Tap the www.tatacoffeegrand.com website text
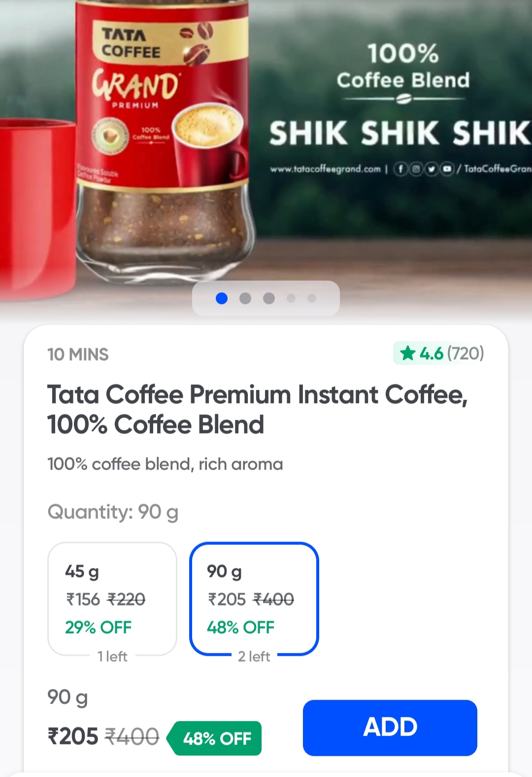The image size is (532, 777). pos(326,169)
